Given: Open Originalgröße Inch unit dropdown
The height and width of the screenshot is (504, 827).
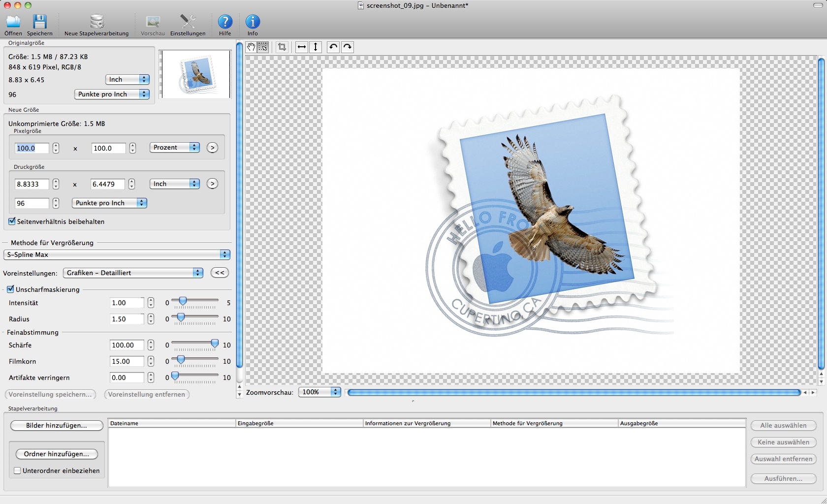Looking at the screenshot, I should (127, 79).
